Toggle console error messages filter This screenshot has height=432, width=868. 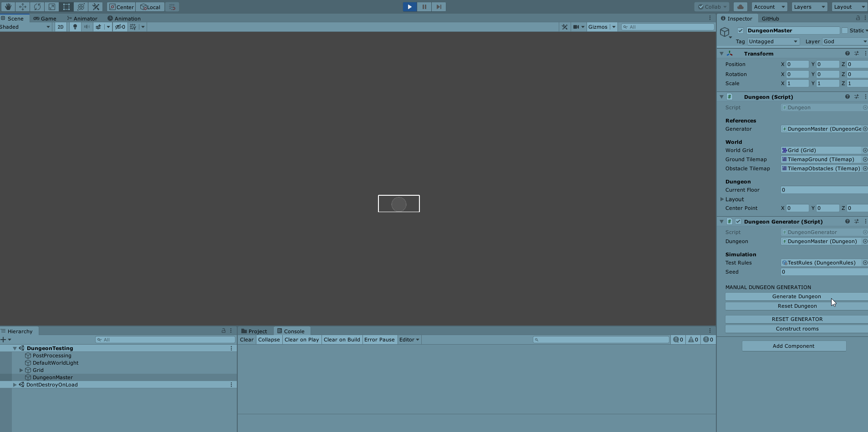coord(708,340)
